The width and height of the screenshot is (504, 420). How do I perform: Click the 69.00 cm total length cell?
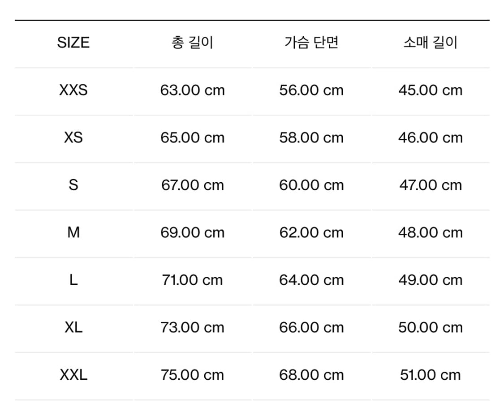pyautogui.click(x=192, y=232)
